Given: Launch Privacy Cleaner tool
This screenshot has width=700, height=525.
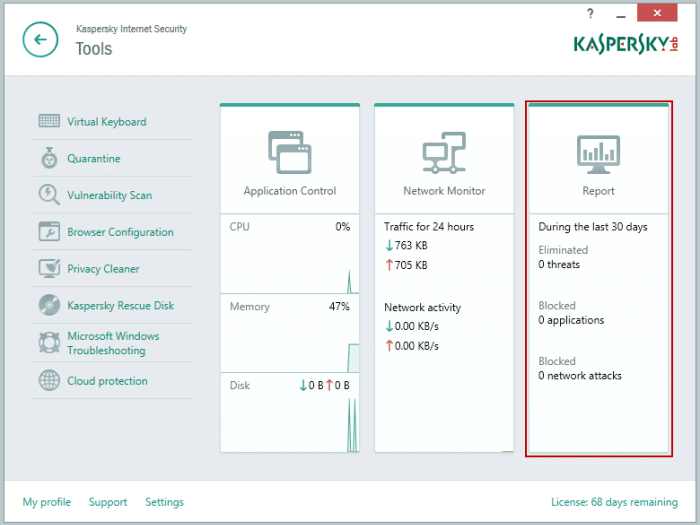Looking at the screenshot, I should click(x=103, y=269).
